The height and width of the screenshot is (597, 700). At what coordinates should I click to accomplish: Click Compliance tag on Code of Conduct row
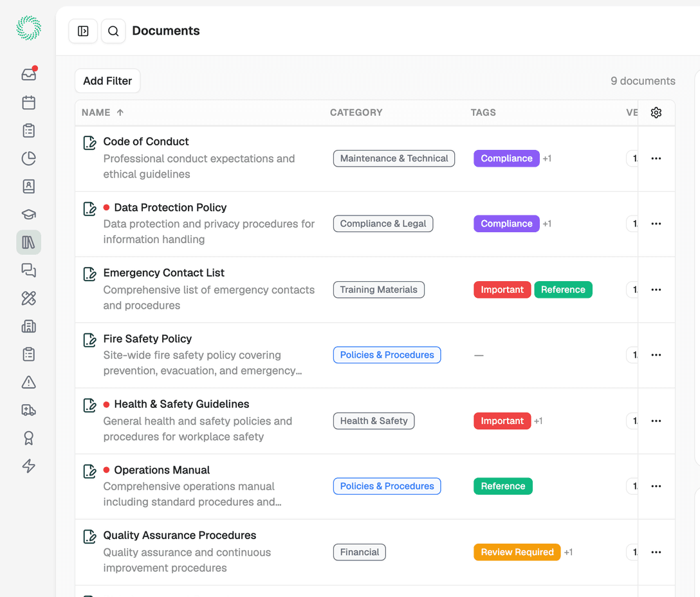(x=507, y=158)
